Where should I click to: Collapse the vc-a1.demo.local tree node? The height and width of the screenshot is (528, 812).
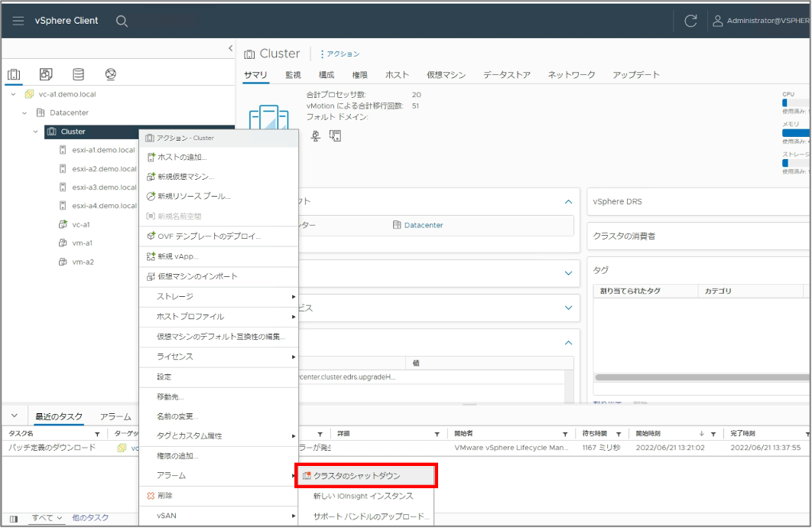14,94
